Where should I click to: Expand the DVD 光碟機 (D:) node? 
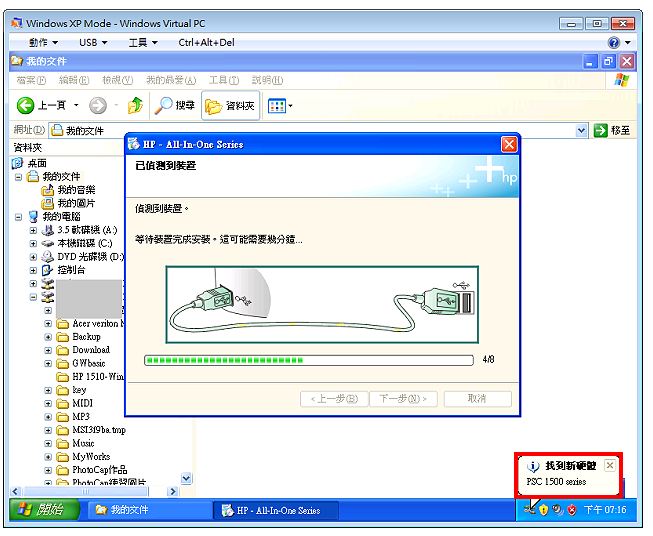coord(33,257)
